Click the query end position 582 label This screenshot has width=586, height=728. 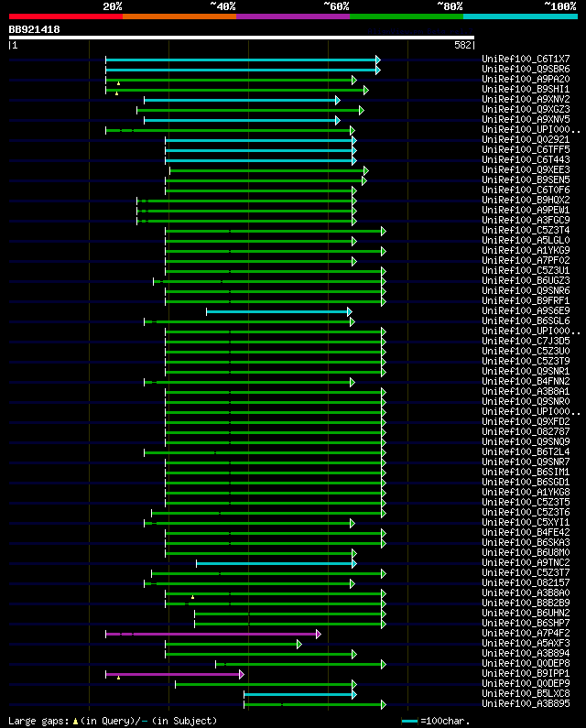pos(463,45)
